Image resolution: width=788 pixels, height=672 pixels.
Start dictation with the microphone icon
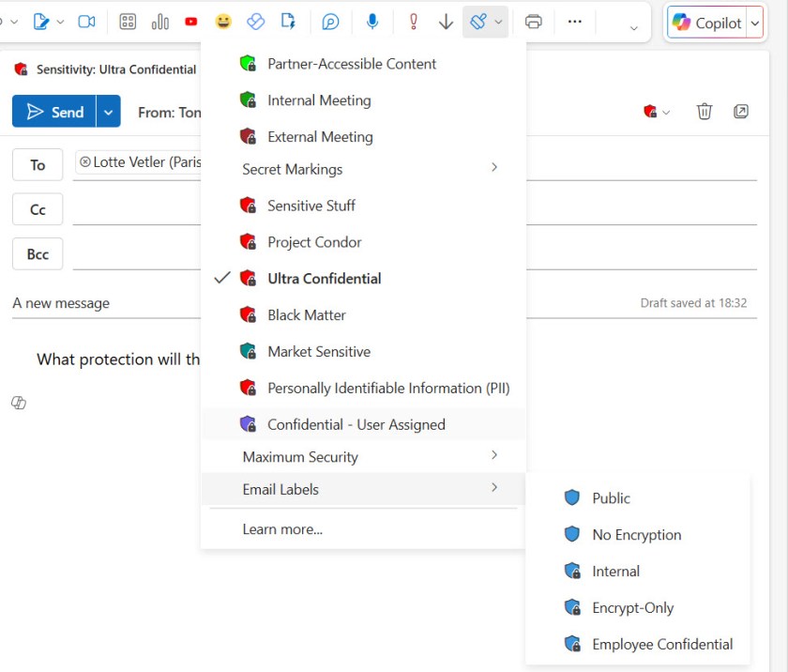pos(373,21)
